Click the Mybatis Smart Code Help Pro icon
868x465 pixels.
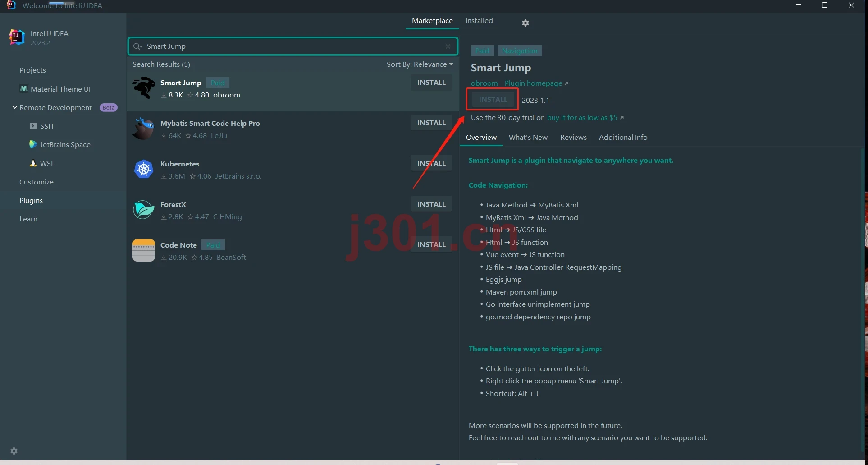[144, 128]
